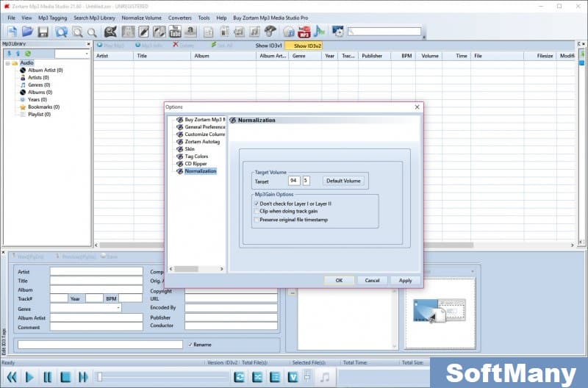The image size is (588, 388).
Task: Open the Tools menu
Action: [x=204, y=18]
